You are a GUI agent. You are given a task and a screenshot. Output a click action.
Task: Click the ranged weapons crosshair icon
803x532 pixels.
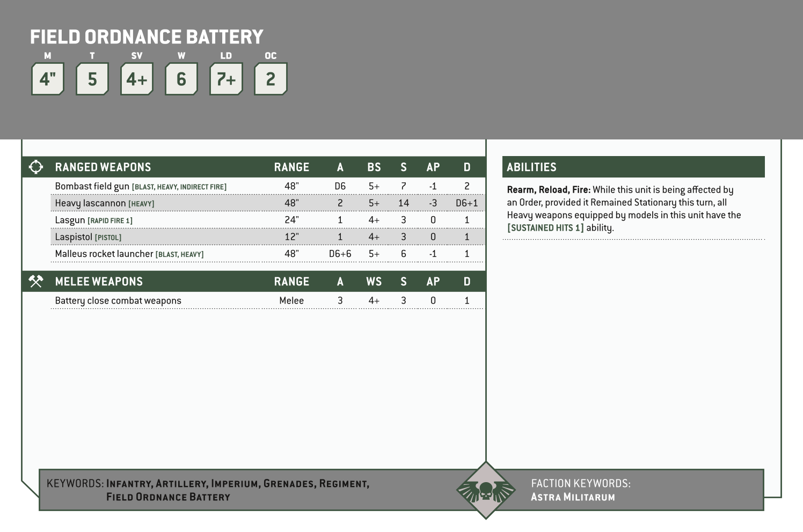point(35,167)
